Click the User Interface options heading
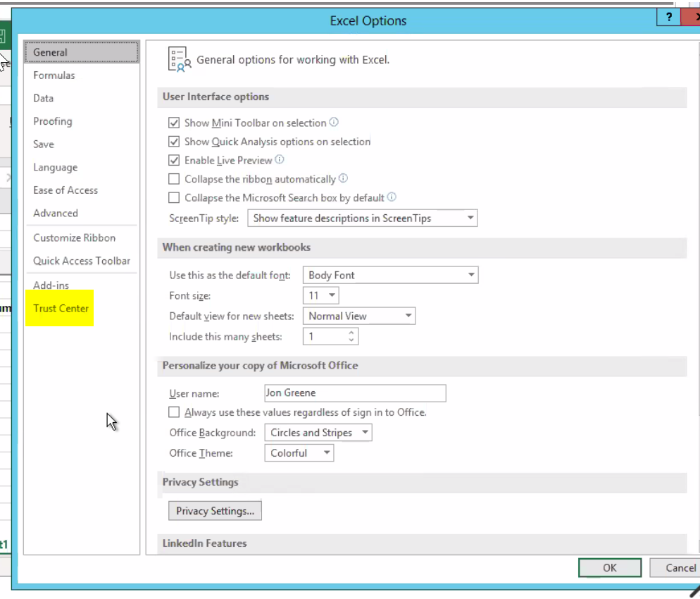700x599 pixels. (215, 97)
